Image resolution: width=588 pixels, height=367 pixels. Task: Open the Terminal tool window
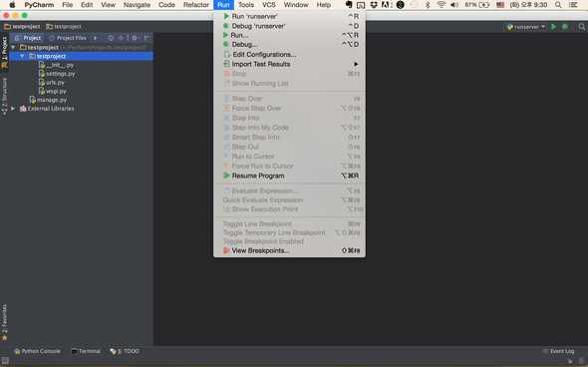pos(86,351)
